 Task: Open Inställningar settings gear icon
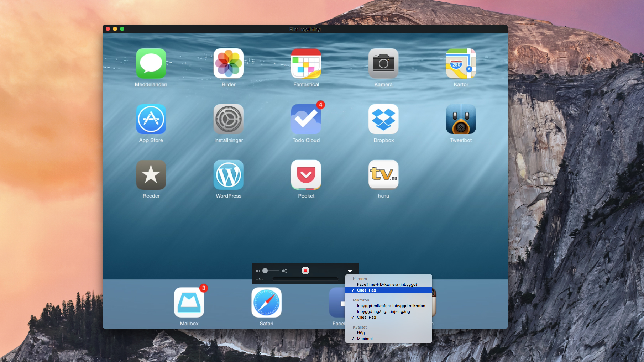[229, 119]
